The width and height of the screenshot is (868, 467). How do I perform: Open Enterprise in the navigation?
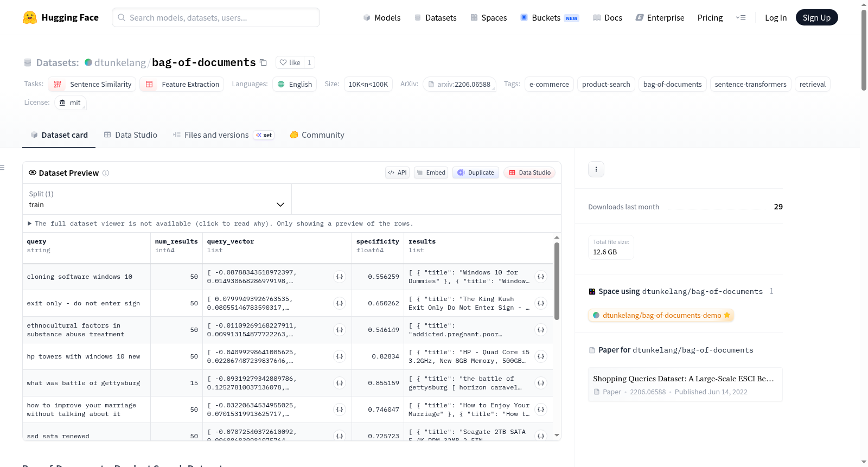pyautogui.click(x=660, y=17)
